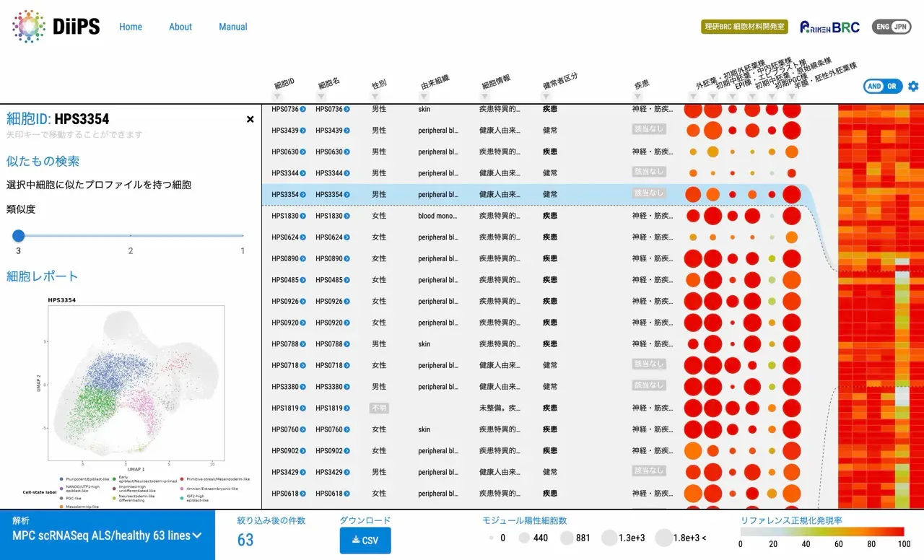Open the 細胞情報 column filter
Viewport: 924px width, 560px height.
point(485,97)
